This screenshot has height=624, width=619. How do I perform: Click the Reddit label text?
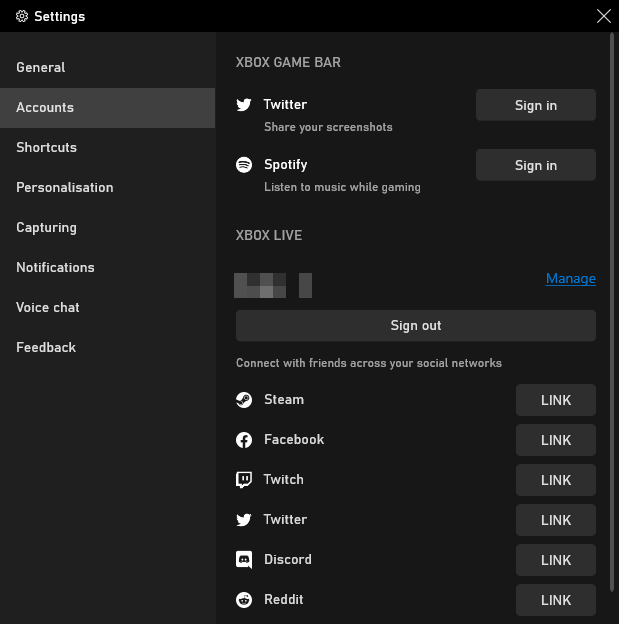pyautogui.click(x=283, y=600)
